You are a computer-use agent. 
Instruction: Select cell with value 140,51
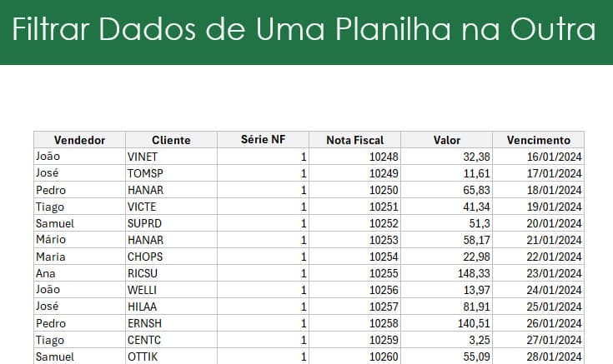tap(447, 323)
